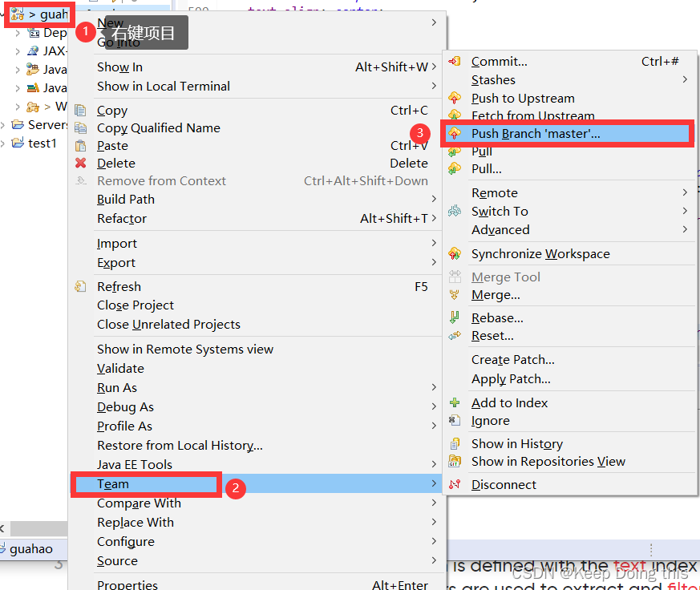The height and width of the screenshot is (590, 700).
Task: Open the Stashes submenu arrow
Action: [685, 79]
